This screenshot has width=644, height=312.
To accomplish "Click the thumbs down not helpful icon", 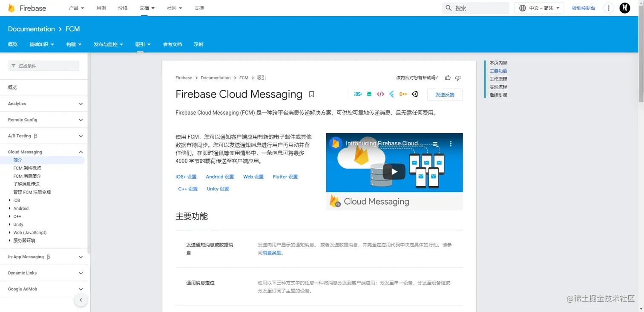I will pos(458,78).
